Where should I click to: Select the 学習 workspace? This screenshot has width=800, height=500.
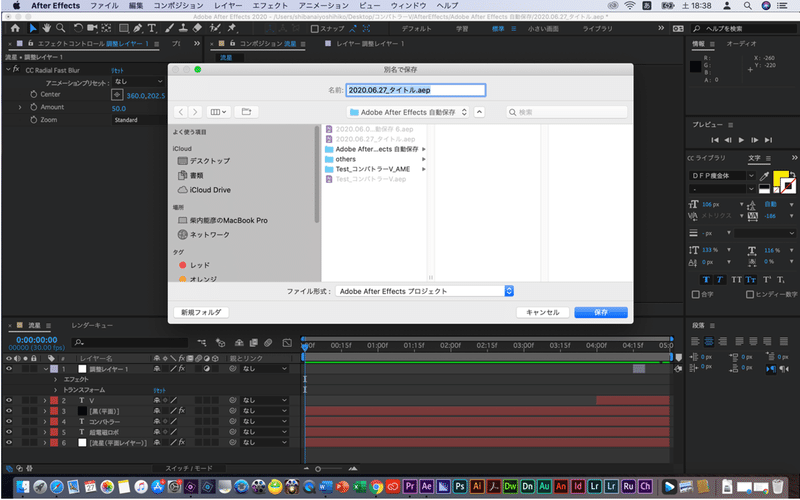click(x=462, y=29)
